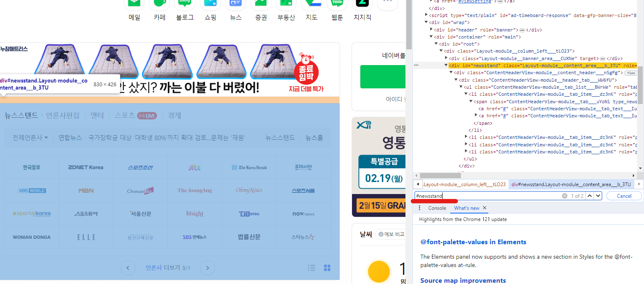Click the ELLE press logo
This screenshot has height=284, width=644.
(86, 237)
